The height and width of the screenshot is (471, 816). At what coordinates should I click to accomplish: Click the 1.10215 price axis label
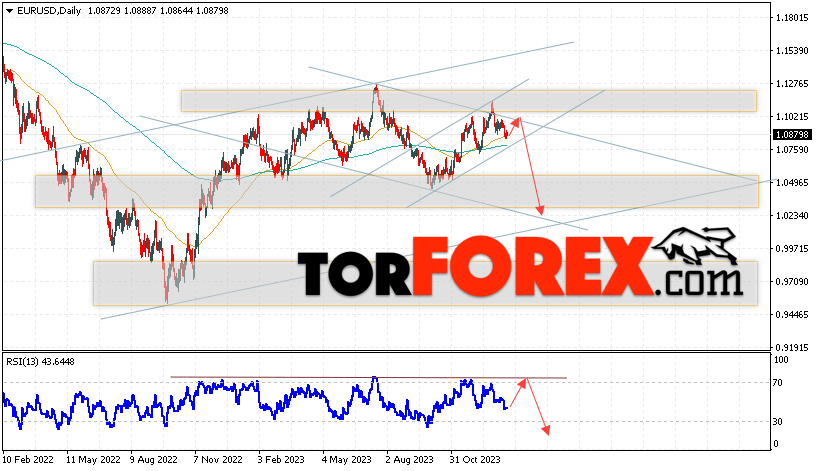[792, 117]
